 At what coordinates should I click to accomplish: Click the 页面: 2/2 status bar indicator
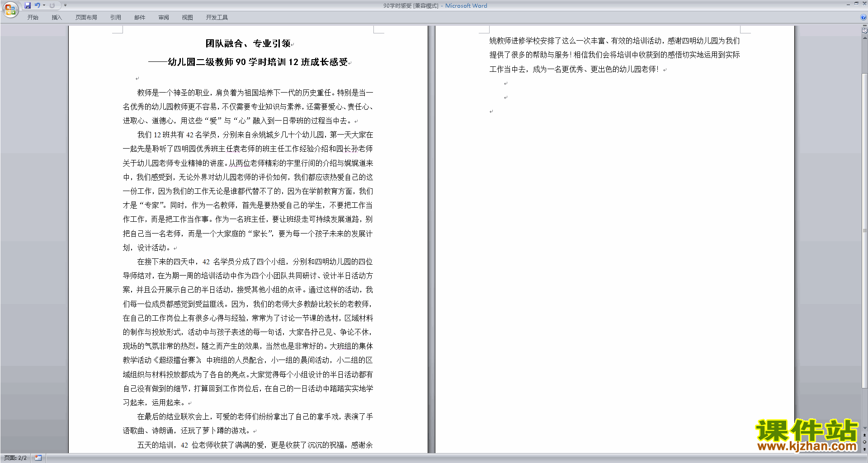coord(15,458)
